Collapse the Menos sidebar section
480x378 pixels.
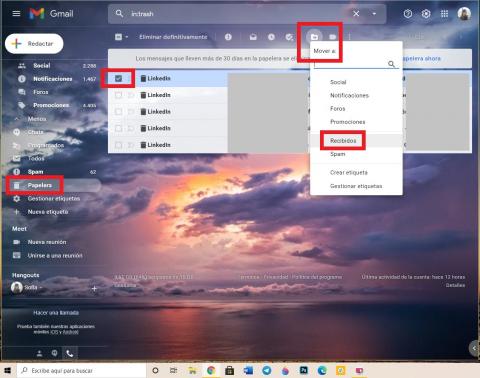tap(31, 119)
